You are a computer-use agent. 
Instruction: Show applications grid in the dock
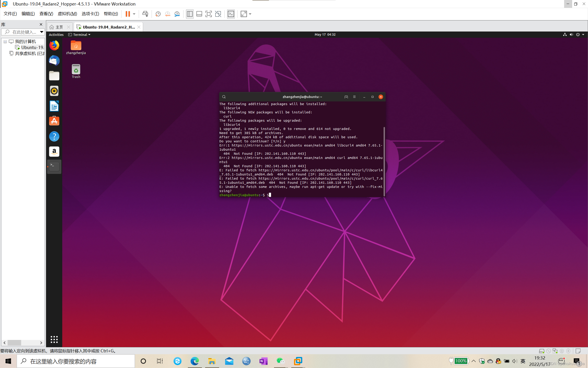pos(54,339)
